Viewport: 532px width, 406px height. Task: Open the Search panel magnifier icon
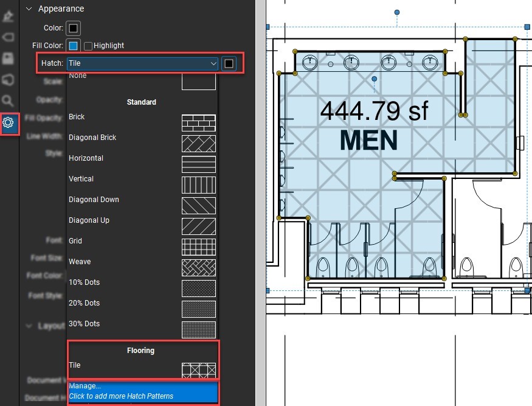click(7, 101)
